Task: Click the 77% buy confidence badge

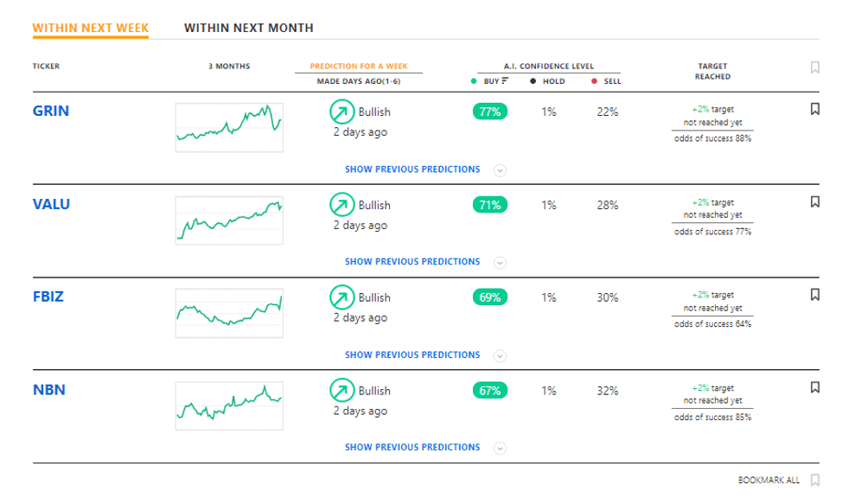Action: [490, 112]
